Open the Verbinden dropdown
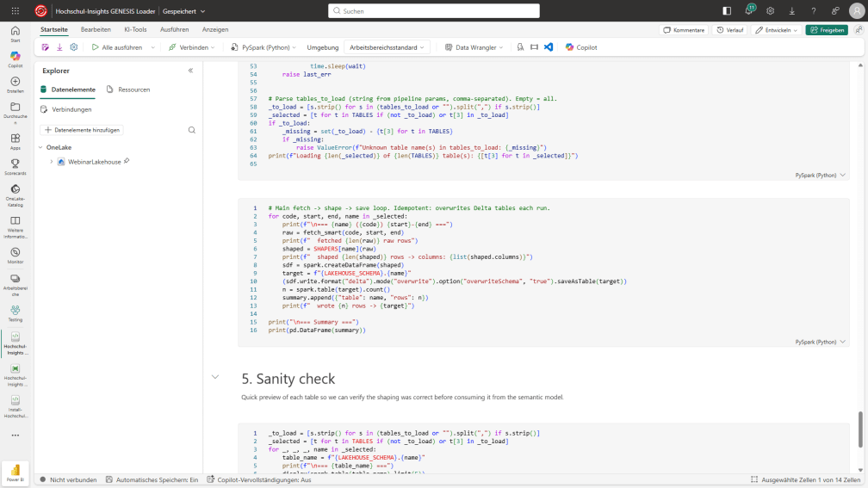The width and height of the screenshot is (868, 488). click(191, 47)
